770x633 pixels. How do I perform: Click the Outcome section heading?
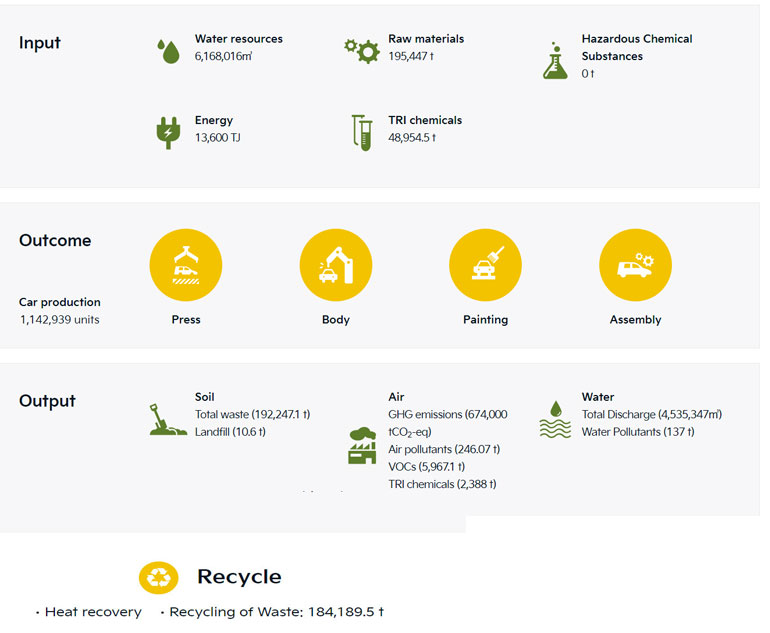pyautogui.click(x=55, y=240)
